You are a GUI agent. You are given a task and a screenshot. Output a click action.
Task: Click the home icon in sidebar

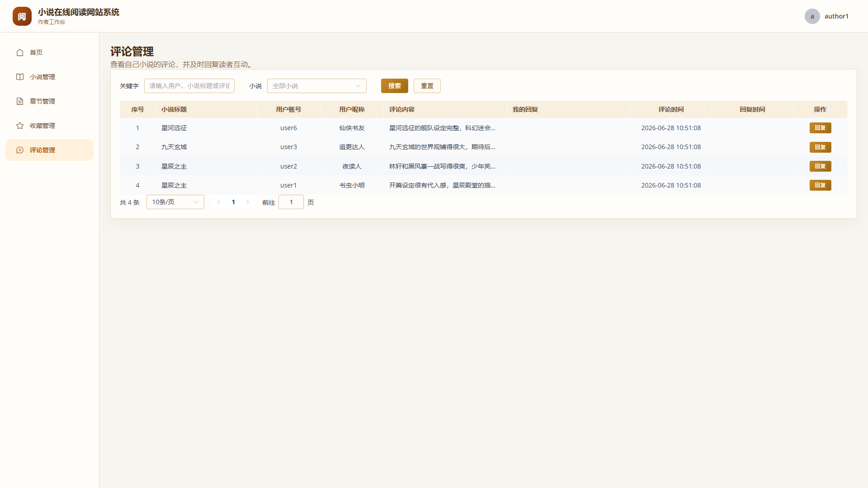point(20,52)
